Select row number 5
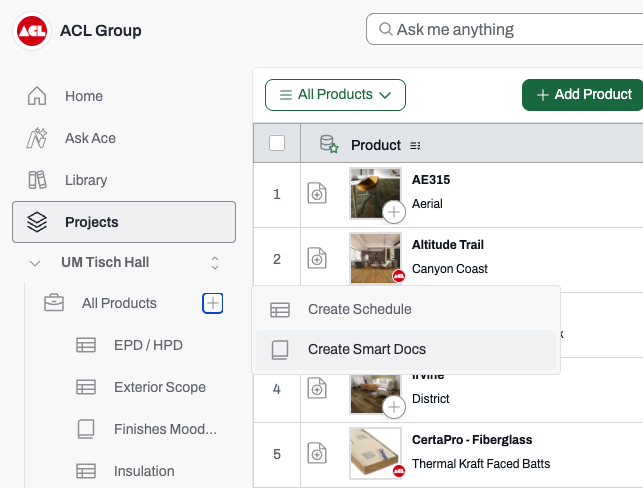 pyautogui.click(x=277, y=454)
